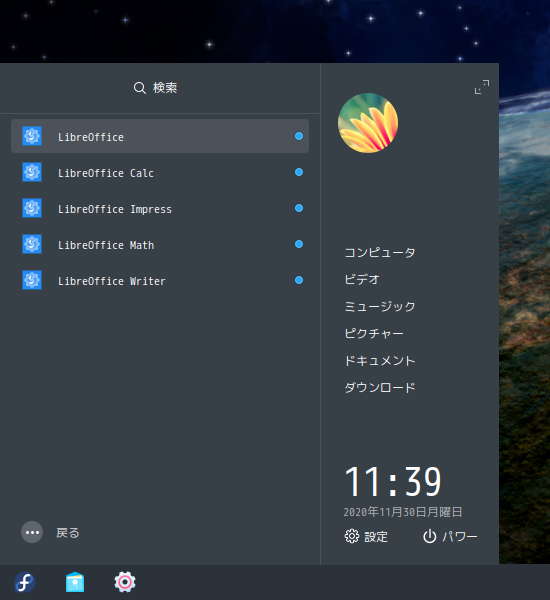The image size is (550, 600).
Task: Open the ダウンロード folder shortcut
Action: 380,388
